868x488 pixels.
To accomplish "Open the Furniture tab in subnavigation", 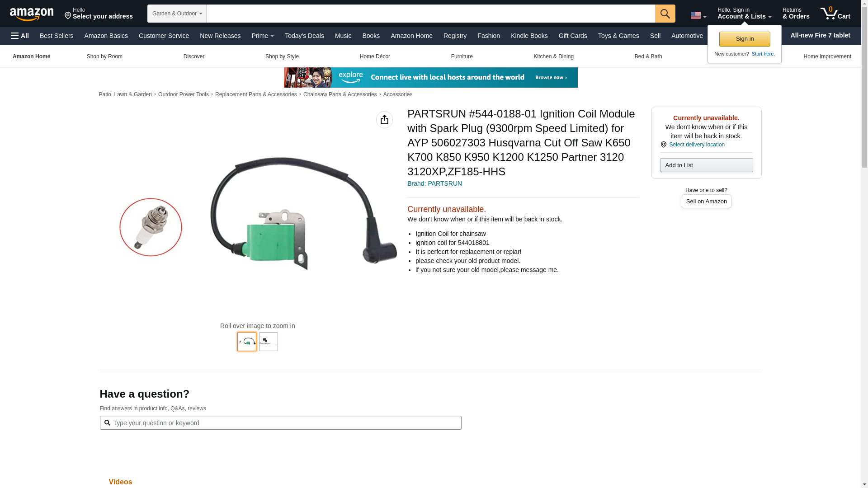I will [x=462, y=56].
